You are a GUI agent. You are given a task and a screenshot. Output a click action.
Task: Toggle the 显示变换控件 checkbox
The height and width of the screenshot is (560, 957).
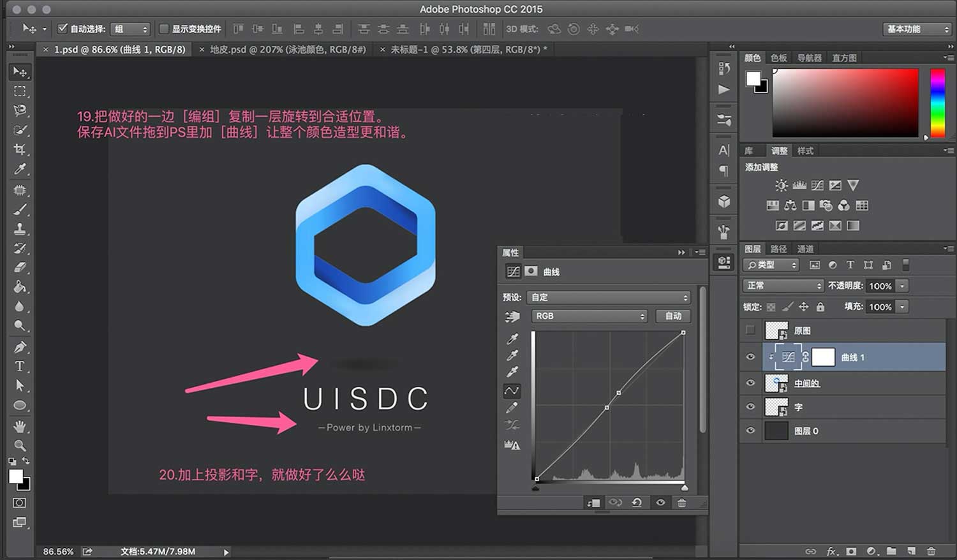[164, 29]
